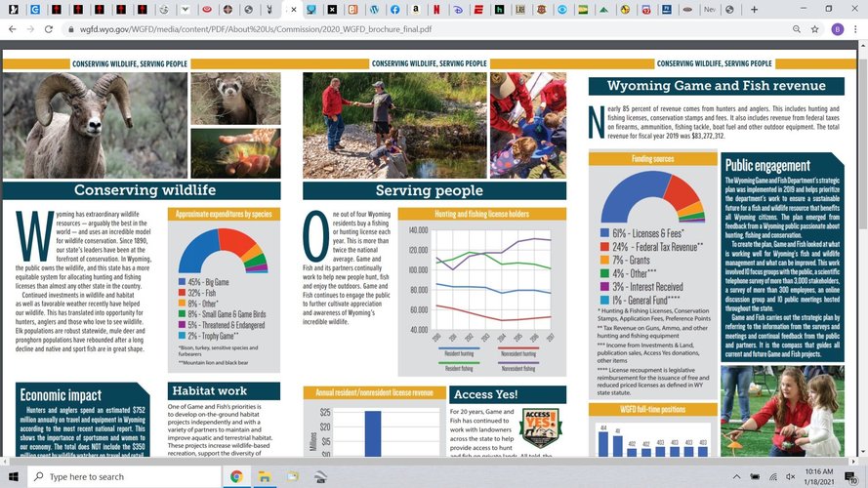Switch to the blue G tab
This screenshot has height=488, width=868.
[35, 10]
